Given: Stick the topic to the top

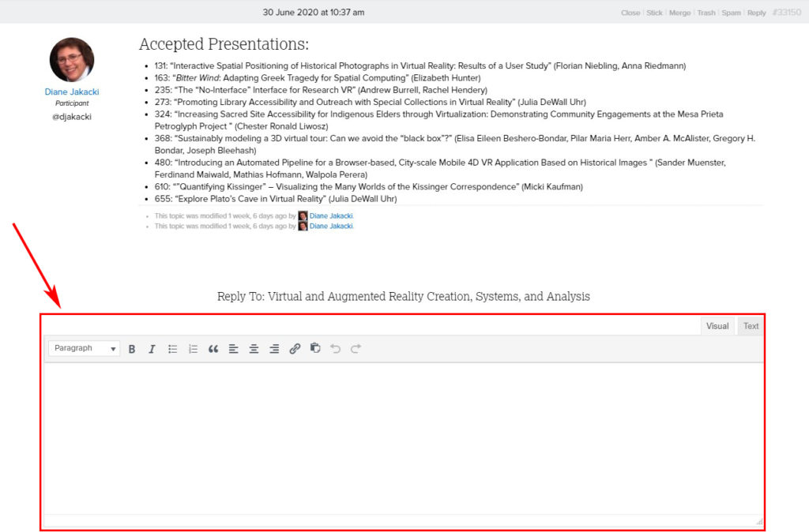Looking at the screenshot, I should 655,13.
